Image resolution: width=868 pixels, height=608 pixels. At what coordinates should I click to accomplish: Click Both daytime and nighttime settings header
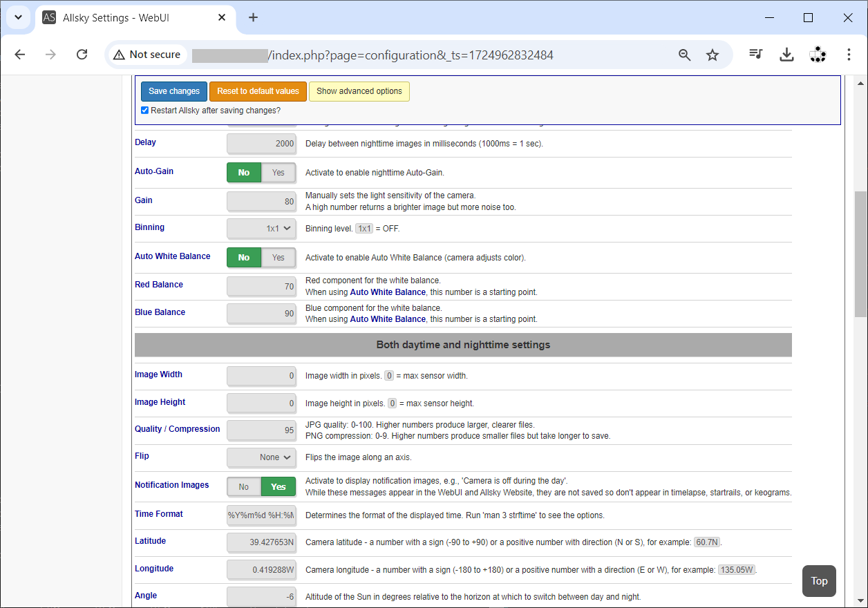(463, 345)
